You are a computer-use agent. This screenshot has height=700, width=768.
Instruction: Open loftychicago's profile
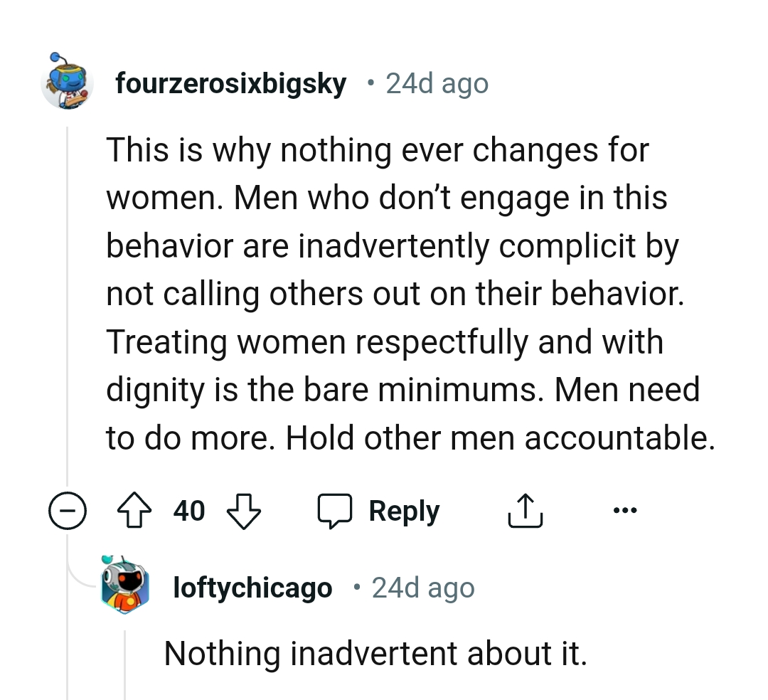tap(252, 587)
